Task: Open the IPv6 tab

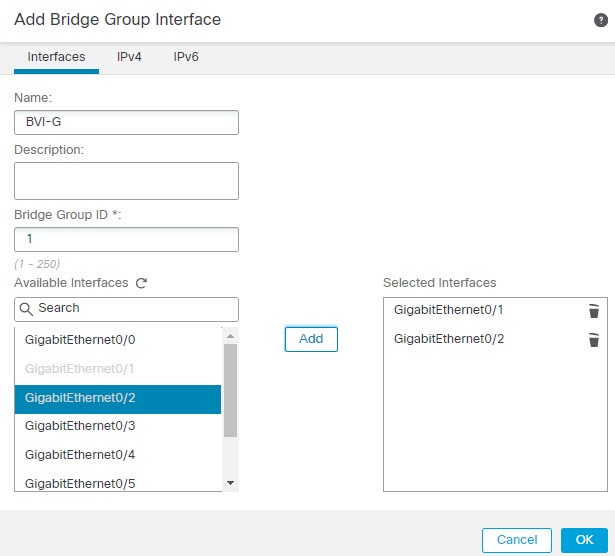Action: click(x=186, y=57)
